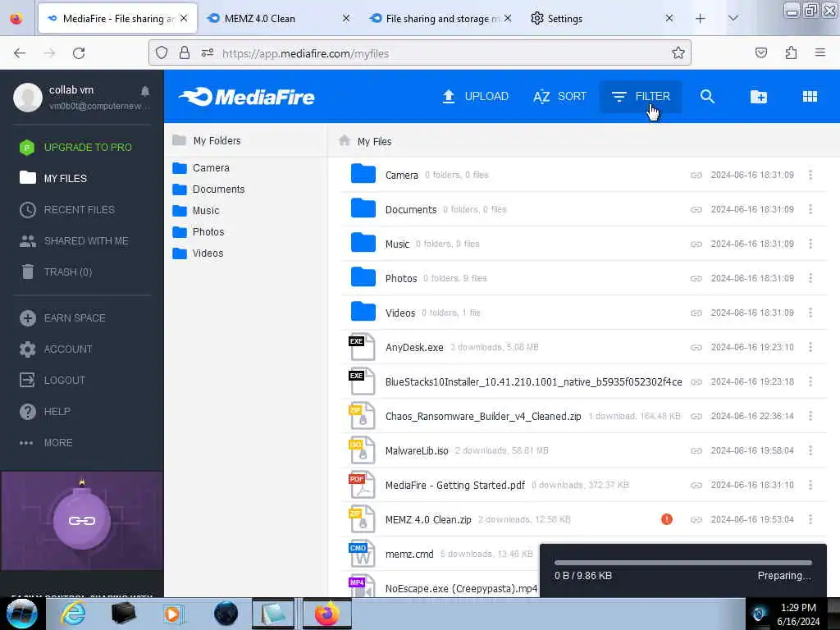840x630 pixels.
Task: Open Firefox extensions icon
Action: (791, 52)
